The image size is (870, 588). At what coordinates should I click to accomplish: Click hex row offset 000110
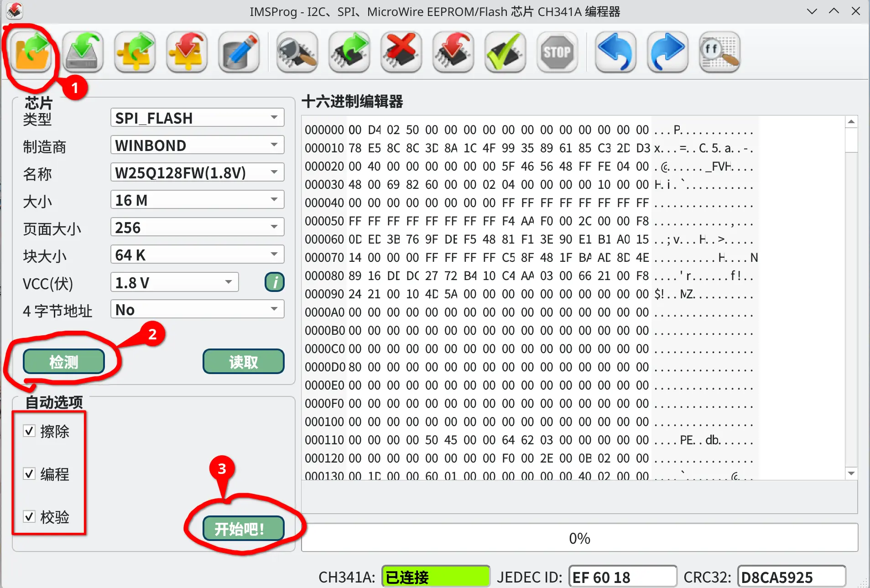(324, 440)
